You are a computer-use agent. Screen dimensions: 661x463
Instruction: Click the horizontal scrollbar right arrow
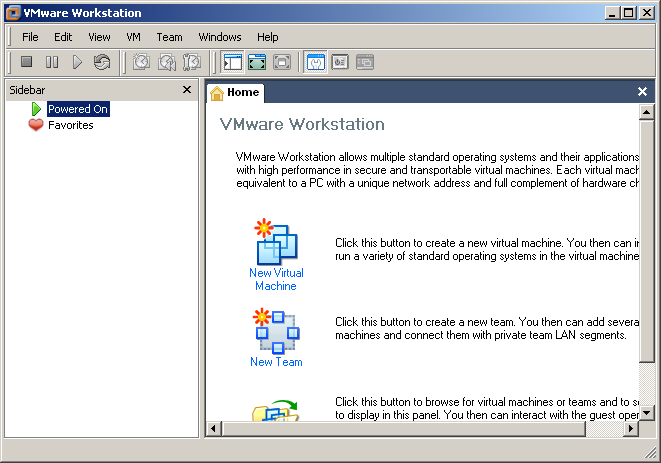pyautogui.click(x=630, y=429)
